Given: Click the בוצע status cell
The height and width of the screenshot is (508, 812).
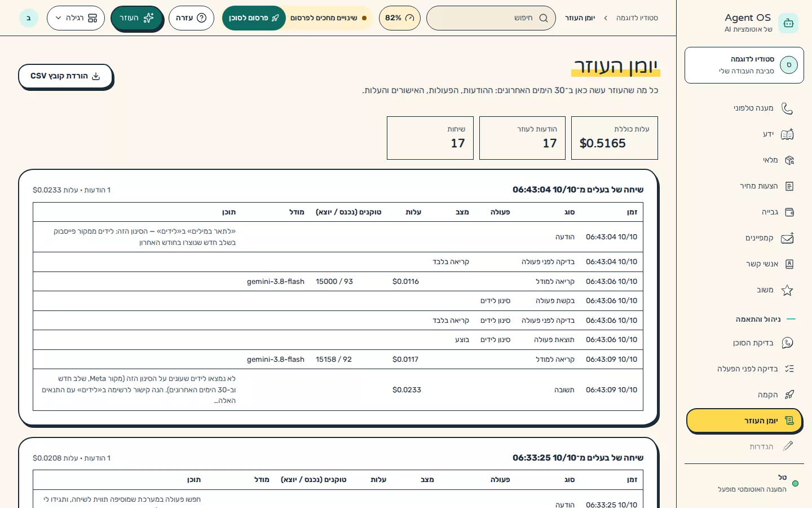Looking at the screenshot, I should (x=462, y=340).
